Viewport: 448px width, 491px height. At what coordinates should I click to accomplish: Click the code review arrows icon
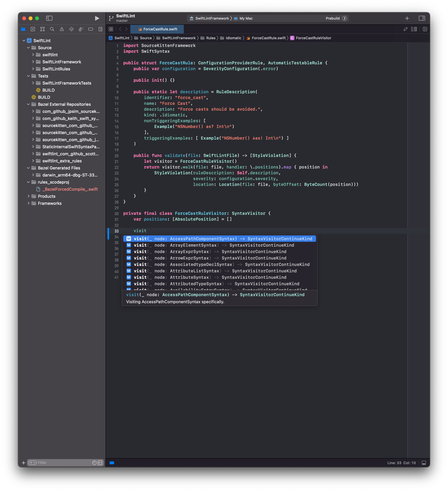(405, 29)
